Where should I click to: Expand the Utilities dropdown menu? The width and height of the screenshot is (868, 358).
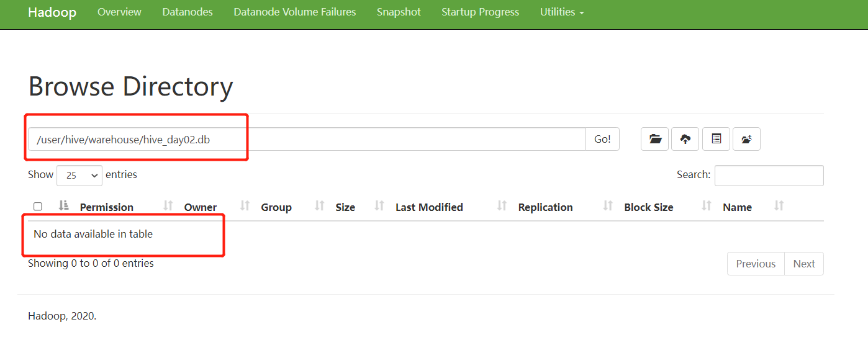point(562,12)
